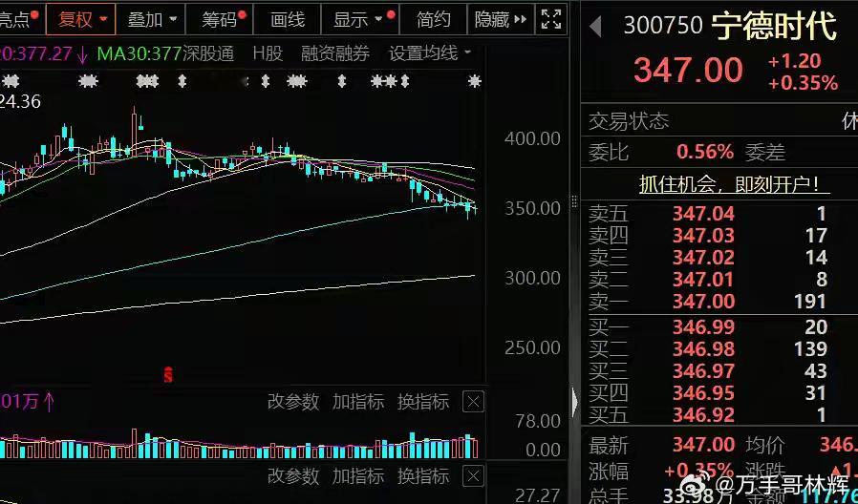
Task: Close the volume indicator panel
Action: pos(473,402)
